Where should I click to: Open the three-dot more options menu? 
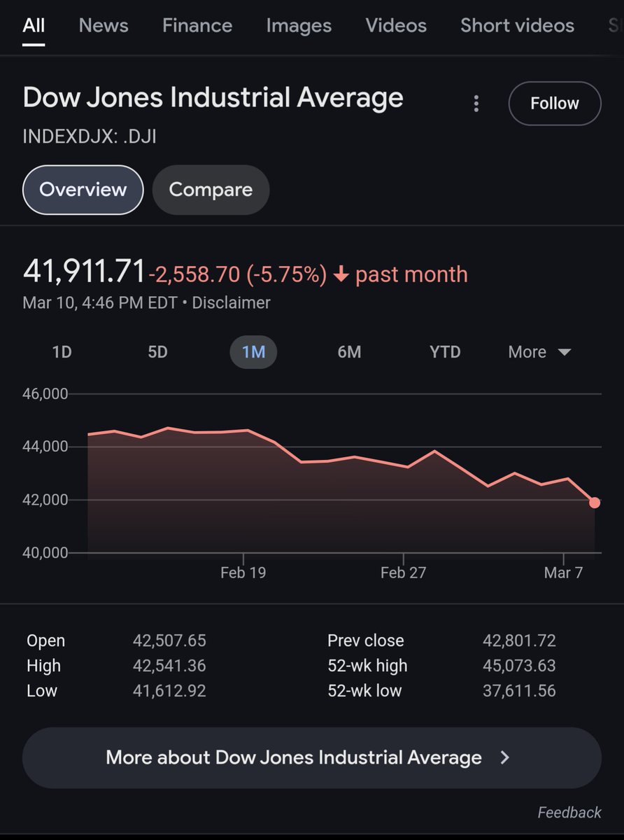pyautogui.click(x=476, y=104)
